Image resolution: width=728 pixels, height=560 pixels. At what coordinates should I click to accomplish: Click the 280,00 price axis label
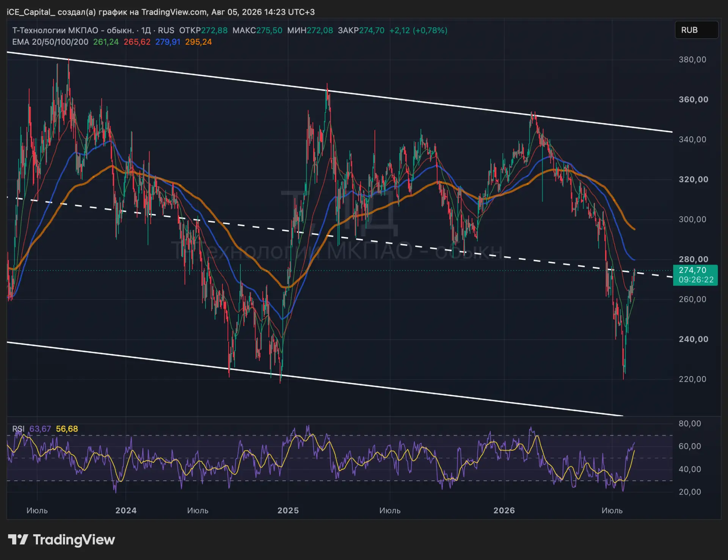(693, 259)
